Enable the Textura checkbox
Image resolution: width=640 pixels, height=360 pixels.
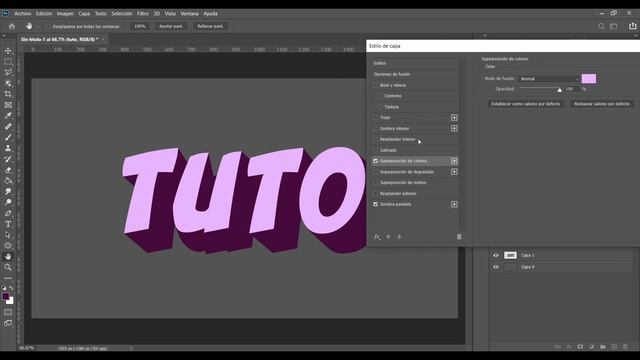380,107
